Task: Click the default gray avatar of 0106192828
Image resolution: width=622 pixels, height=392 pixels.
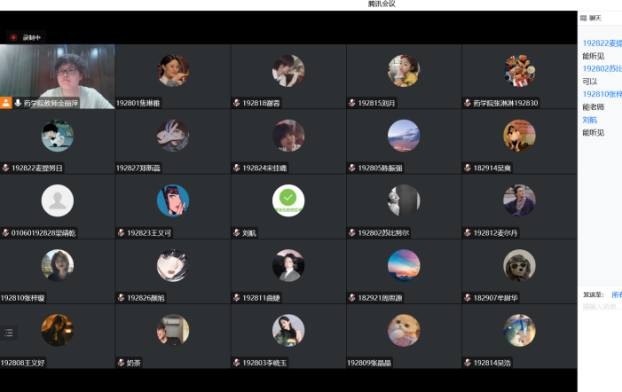Action: point(58,200)
